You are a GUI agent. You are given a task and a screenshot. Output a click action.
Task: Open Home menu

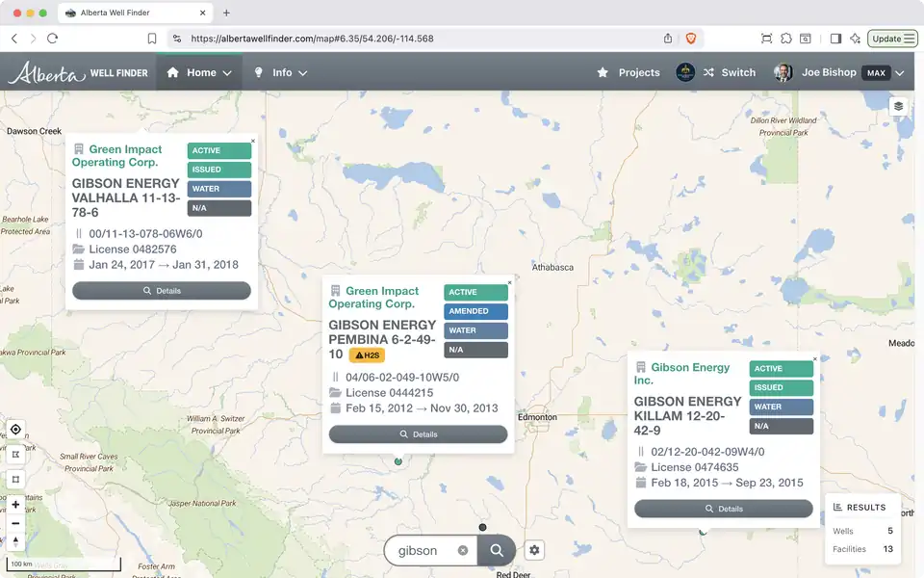(199, 72)
